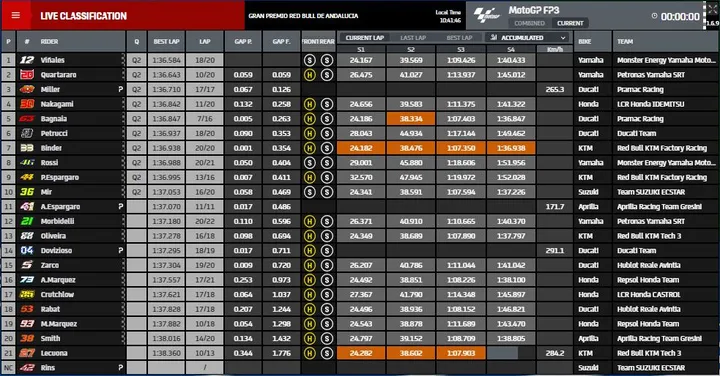Click Binder's orange S1 time 24.182
720x376 pixels.
click(x=361, y=148)
